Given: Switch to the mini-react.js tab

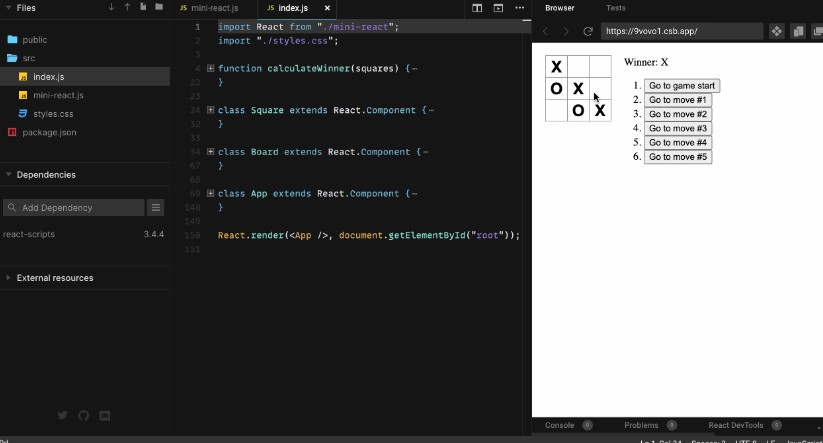Looking at the screenshot, I should click(x=209, y=8).
